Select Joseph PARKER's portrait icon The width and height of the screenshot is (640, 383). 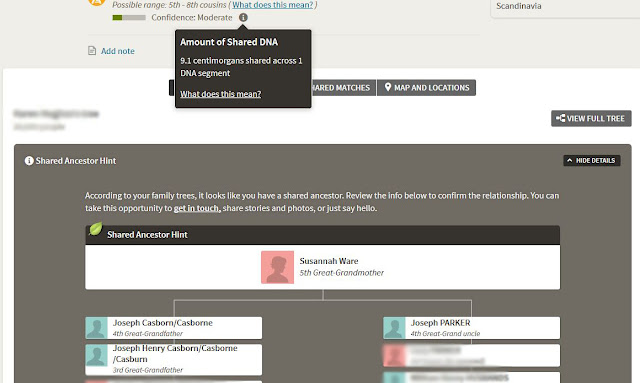pos(394,328)
